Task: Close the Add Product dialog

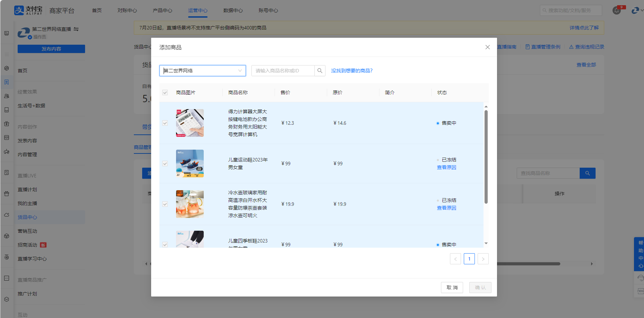Action: click(x=487, y=47)
